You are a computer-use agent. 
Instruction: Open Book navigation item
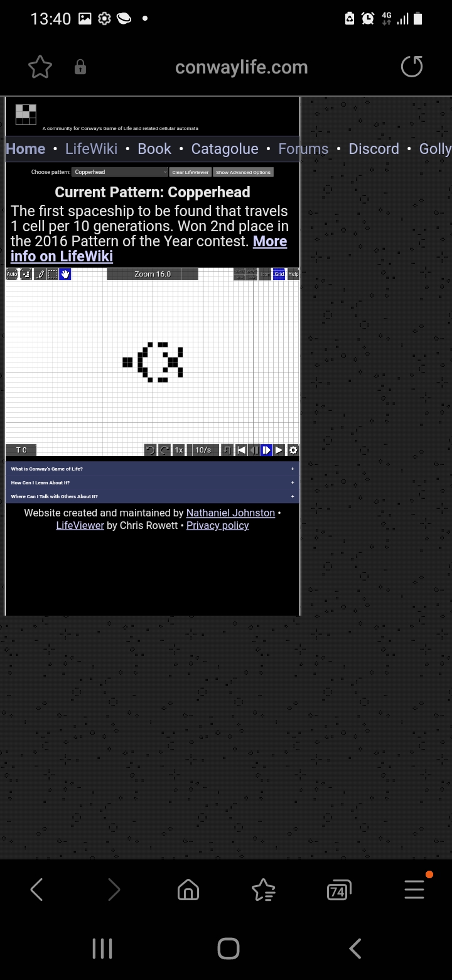coord(154,149)
